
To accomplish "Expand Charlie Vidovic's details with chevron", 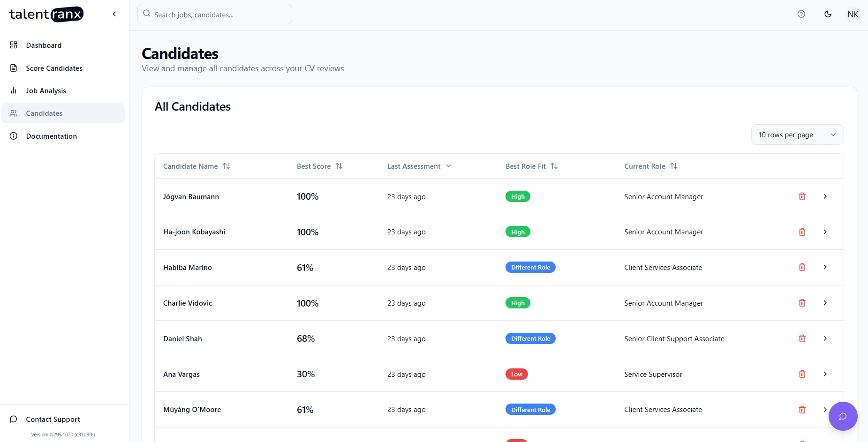I will (x=825, y=303).
